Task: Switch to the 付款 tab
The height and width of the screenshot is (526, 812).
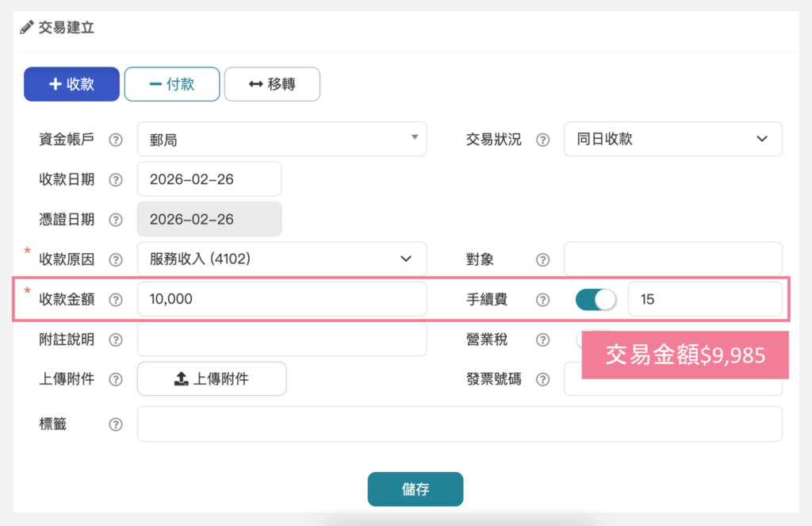Action: (172, 84)
